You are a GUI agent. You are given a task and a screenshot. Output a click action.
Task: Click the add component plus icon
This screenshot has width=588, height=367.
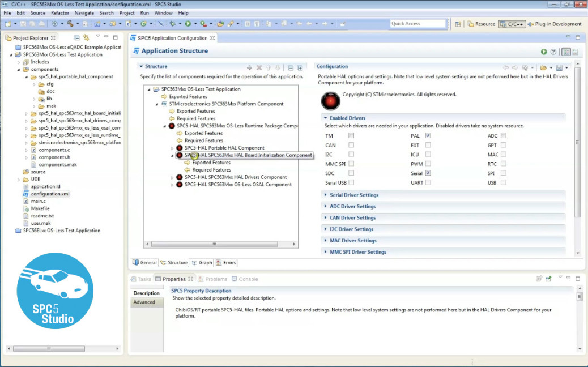[249, 67]
